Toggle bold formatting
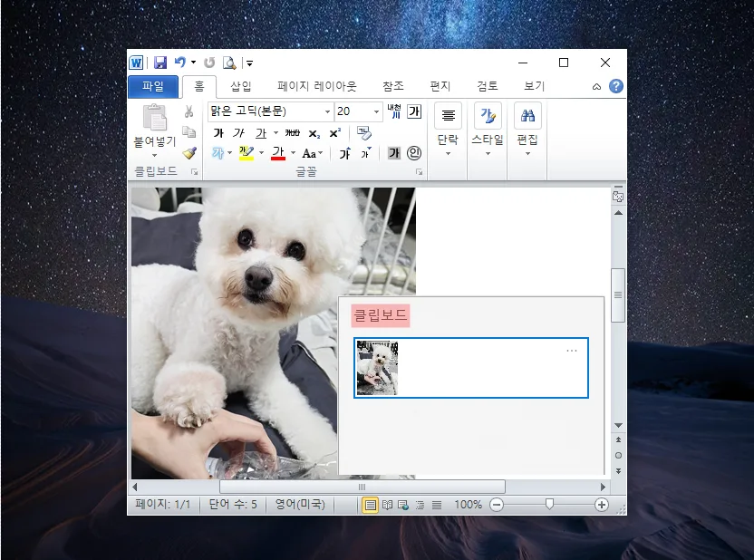Viewport: 754px width, 560px height. (218, 133)
